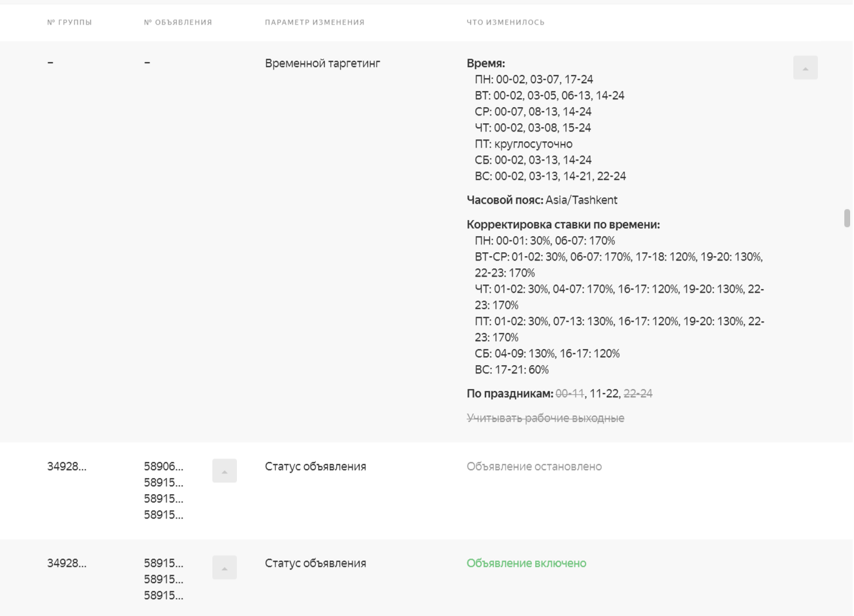The height and width of the screenshot is (616, 854).
Task: Click the vertical scrollbar thumb
Action: pyautogui.click(x=847, y=218)
